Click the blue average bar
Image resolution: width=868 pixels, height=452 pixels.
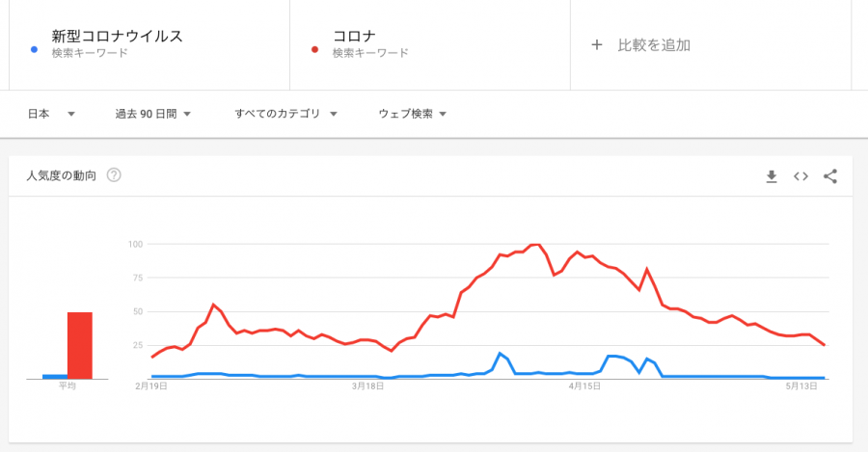(x=54, y=376)
